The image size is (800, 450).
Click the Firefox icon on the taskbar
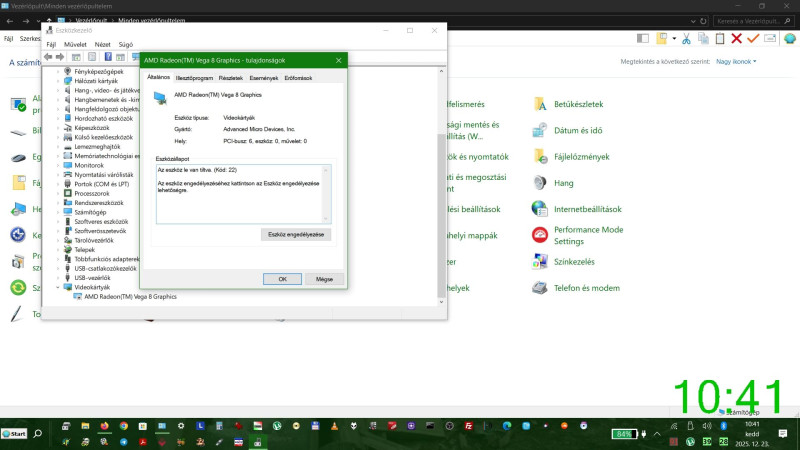105,426
